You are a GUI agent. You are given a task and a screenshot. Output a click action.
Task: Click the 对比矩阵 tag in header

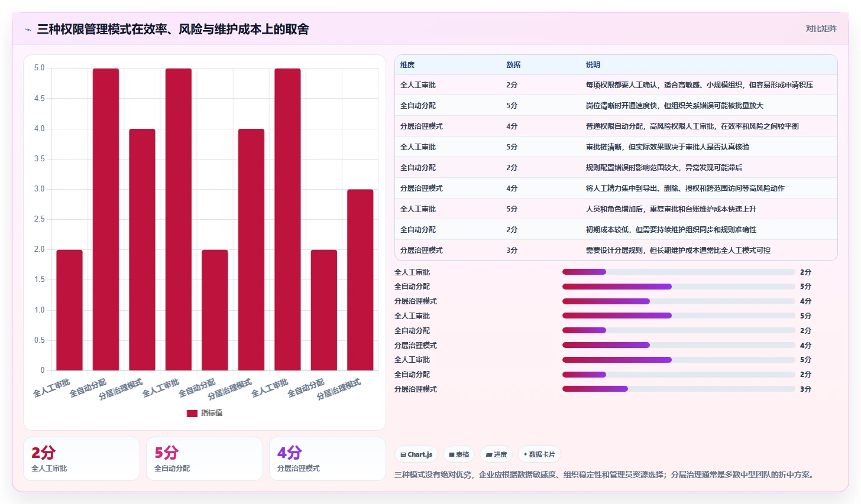point(821,28)
